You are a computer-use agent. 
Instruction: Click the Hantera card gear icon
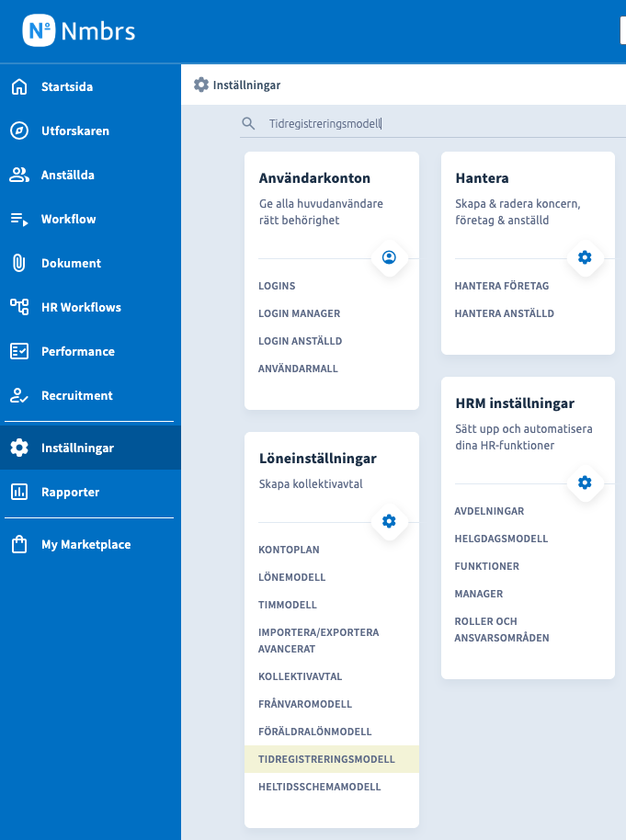tap(585, 257)
